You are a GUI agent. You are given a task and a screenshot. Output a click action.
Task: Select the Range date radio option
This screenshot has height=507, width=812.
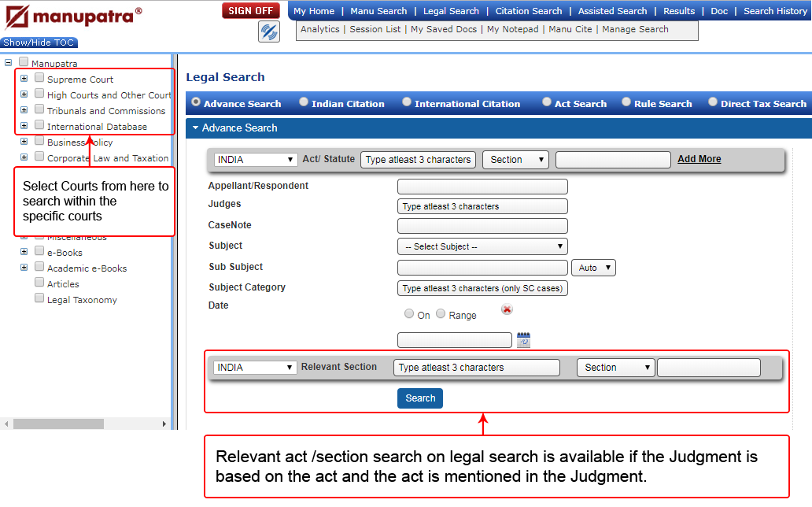click(441, 314)
